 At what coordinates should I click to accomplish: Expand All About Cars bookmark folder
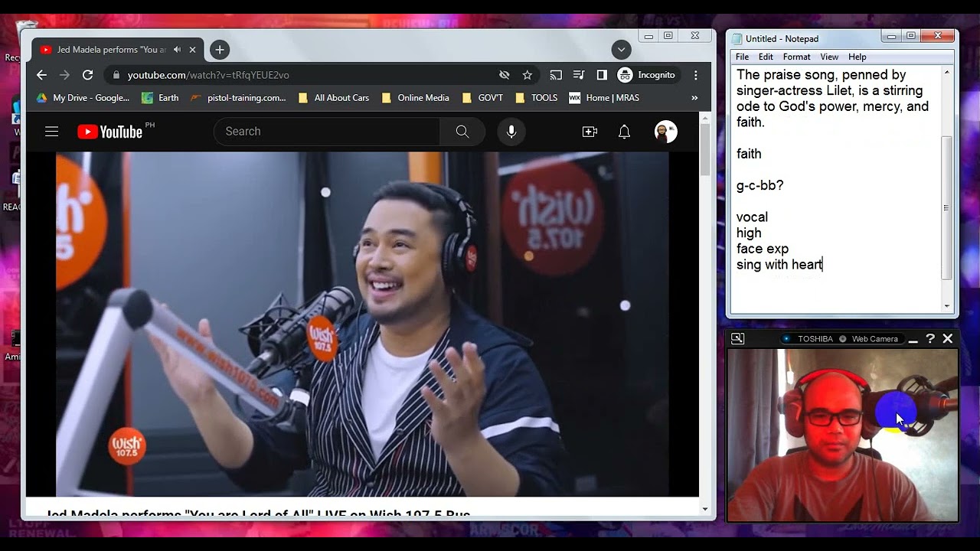pos(333,98)
